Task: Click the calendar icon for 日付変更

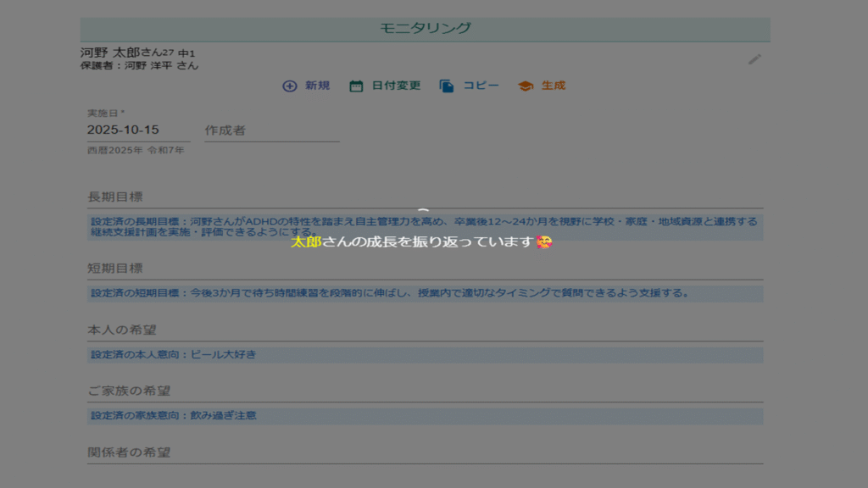Action: click(x=356, y=86)
